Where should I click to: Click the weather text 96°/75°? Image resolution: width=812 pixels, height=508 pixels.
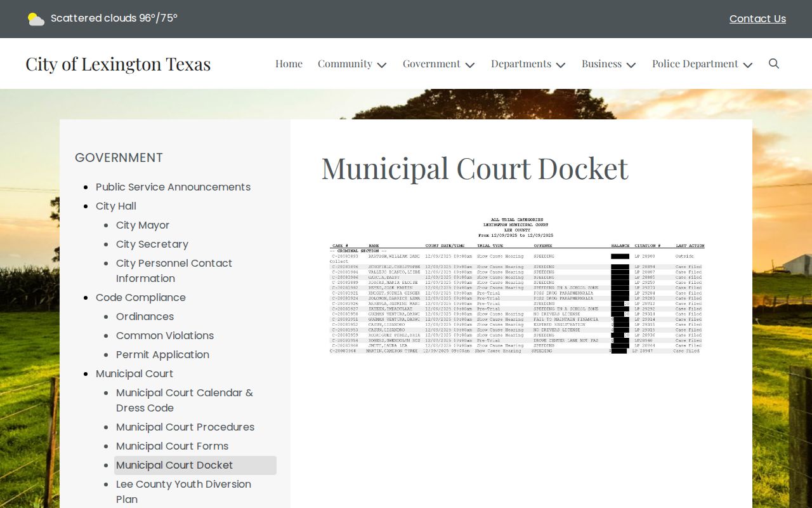pos(159,18)
